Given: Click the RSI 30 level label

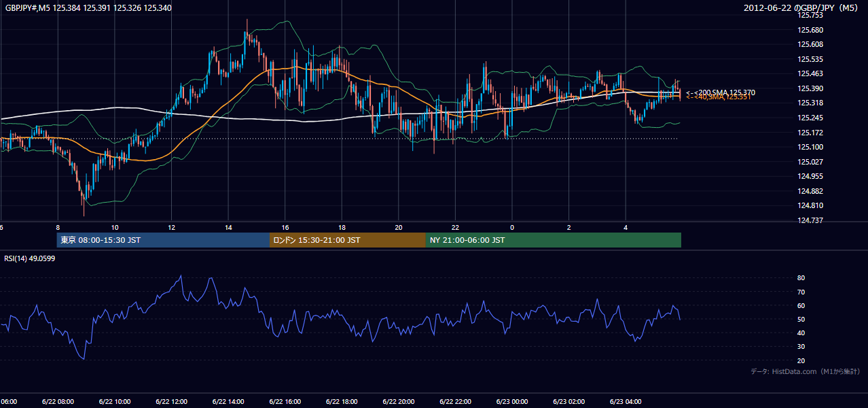Looking at the screenshot, I should click(801, 346).
